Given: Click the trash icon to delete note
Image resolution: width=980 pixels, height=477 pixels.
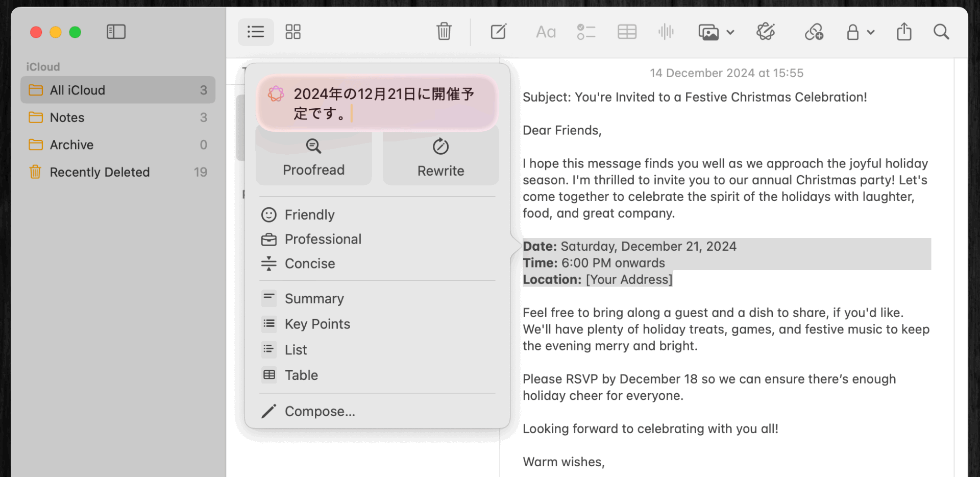Looking at the screenshot, I should 444,32.
